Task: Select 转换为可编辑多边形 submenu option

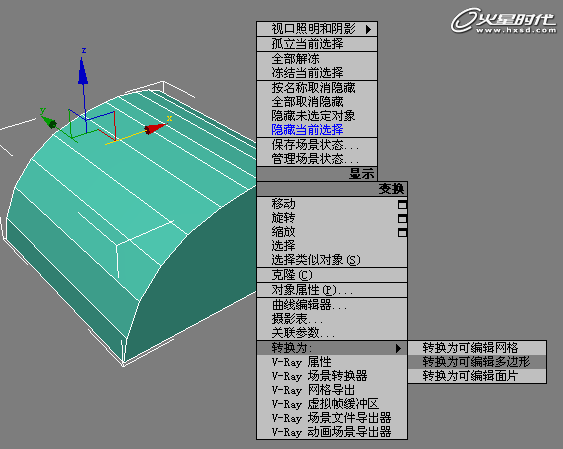Action: pyautogui.click(x=477, y=362)
